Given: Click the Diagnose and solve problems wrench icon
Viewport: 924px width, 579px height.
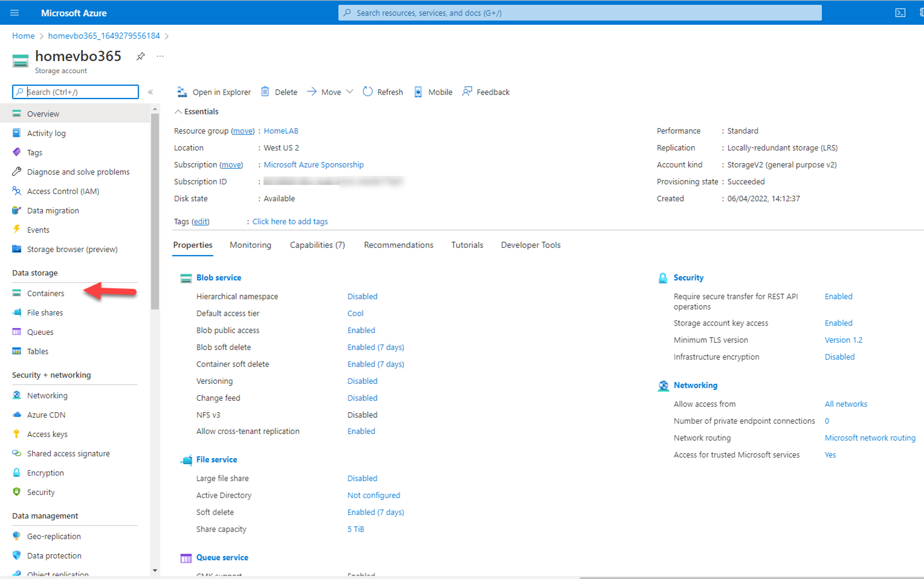Looking at the screenshot, I should click(17, 172).
